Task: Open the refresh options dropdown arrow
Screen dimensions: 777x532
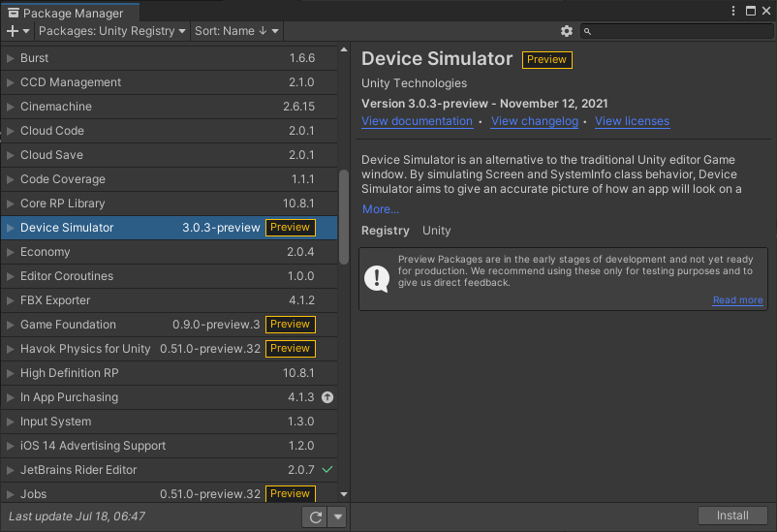Action: click(337, 517)
